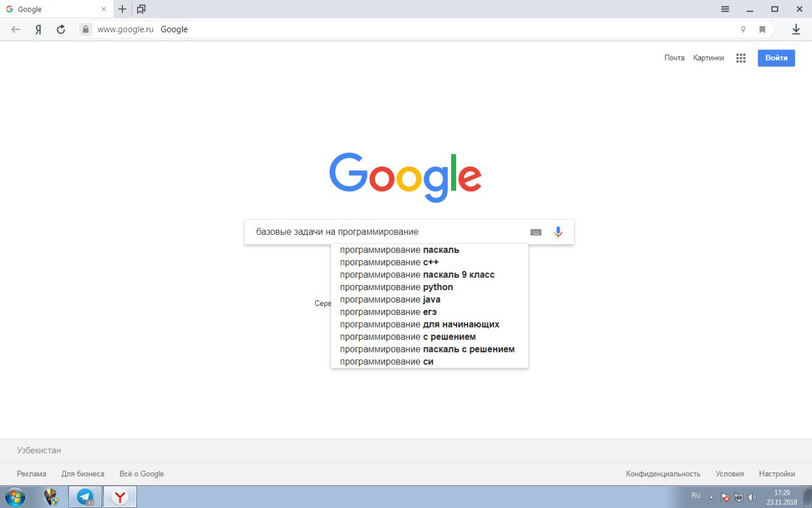The height and width of the screenshot is (508, 812).
Task: Open the volume speaker tray icon
Action: [752, 497]
